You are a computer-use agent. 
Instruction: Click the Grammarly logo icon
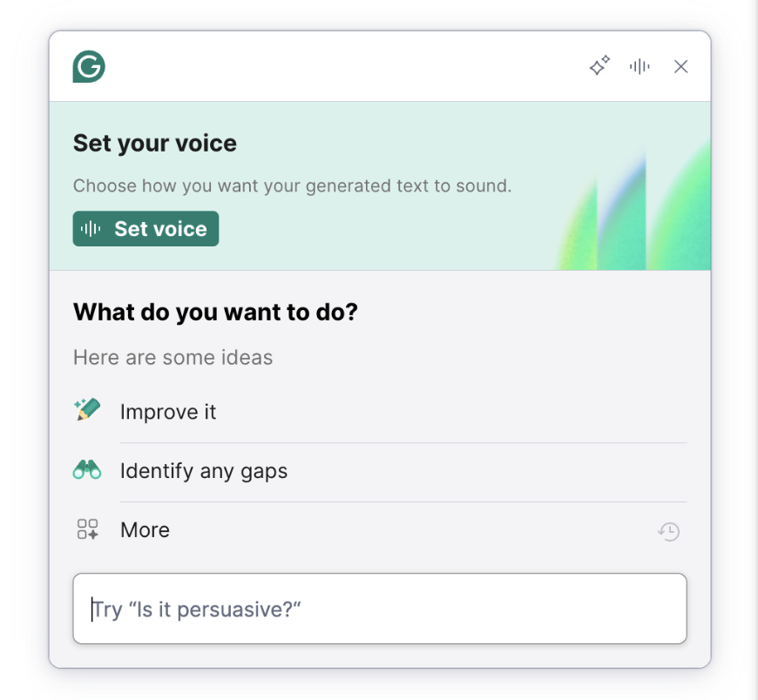[89, 67]
